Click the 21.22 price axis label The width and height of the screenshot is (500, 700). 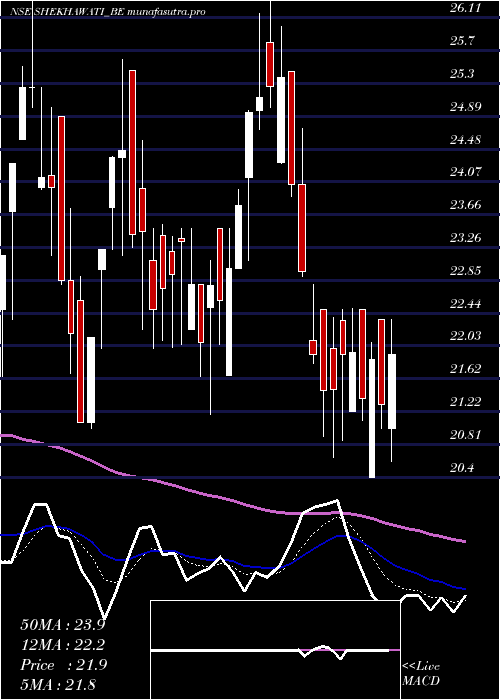[x=465, y=402]
